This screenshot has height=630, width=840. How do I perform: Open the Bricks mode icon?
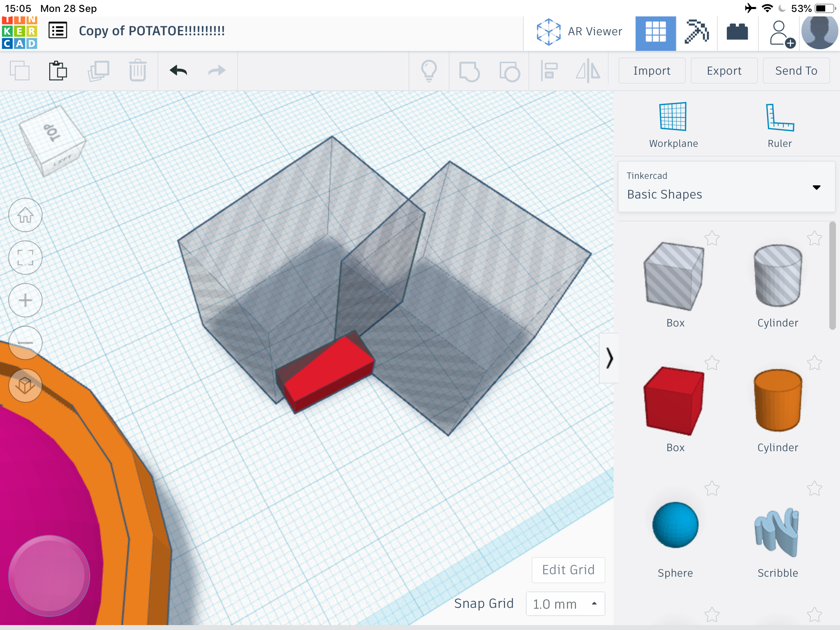[x=737, y=32]
